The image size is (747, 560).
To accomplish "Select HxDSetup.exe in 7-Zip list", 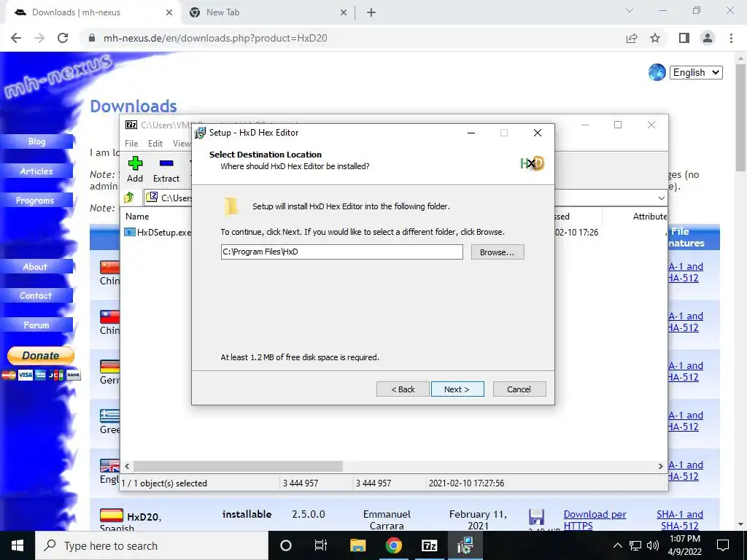I will pyautogui.click(x=158, y=233).
